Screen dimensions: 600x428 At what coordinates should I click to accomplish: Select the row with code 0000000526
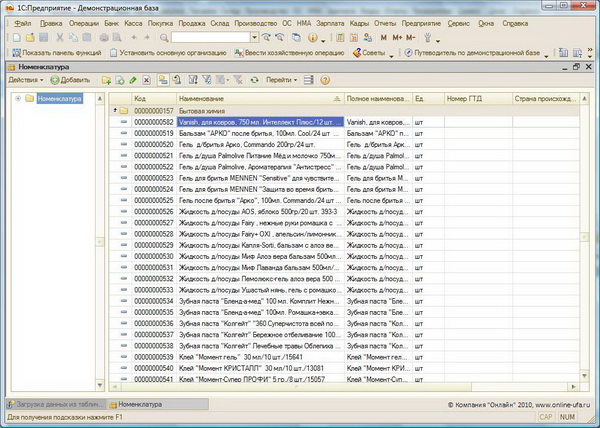(344, 212)
